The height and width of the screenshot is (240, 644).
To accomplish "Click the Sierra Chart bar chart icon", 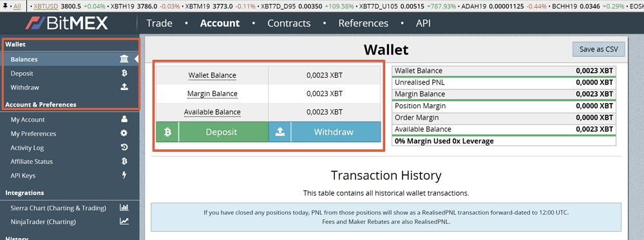I will point(124,208).
